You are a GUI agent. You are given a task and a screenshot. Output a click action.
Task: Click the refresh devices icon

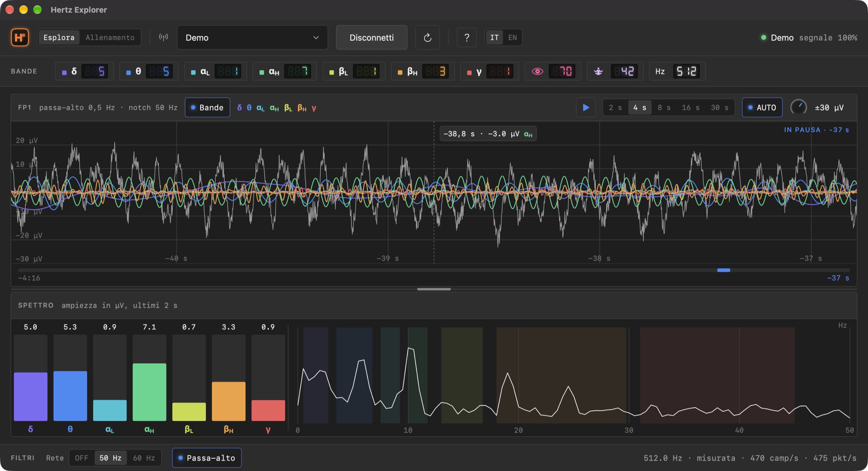click(427, 37)
